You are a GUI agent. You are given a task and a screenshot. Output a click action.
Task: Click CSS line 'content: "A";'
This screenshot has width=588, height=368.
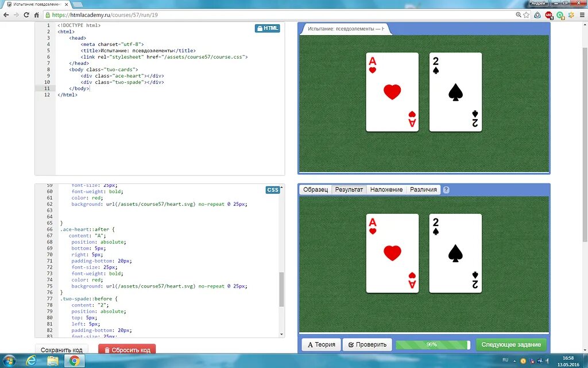click(x=87, y=235)
